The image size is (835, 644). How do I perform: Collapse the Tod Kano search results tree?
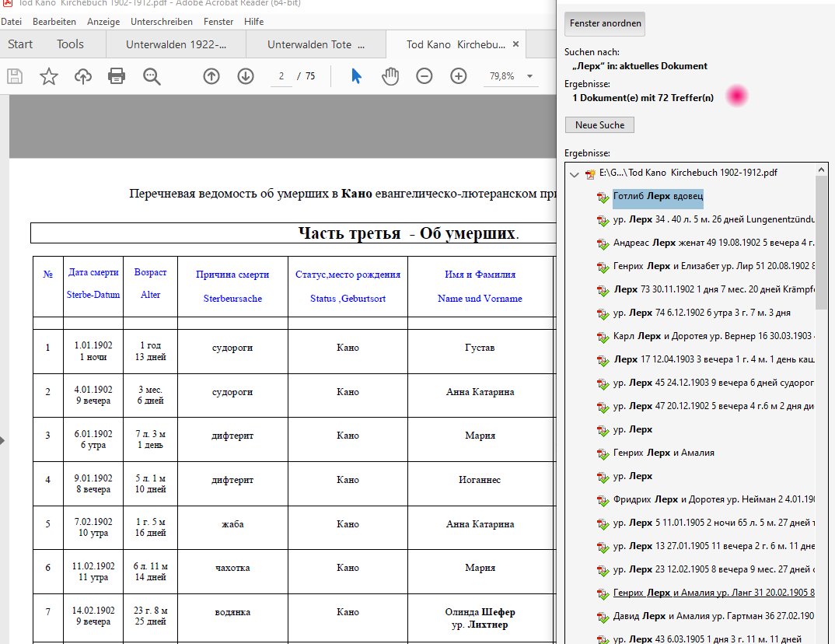point(574,173)
